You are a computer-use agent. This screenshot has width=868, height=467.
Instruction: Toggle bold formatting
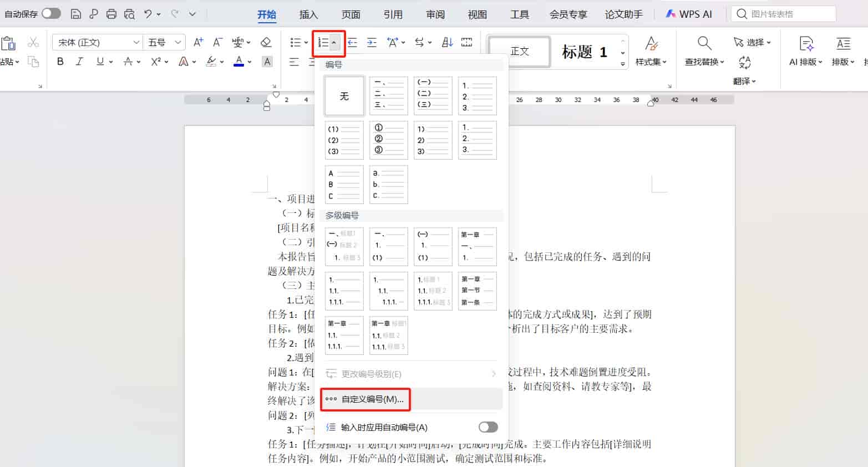pyautogui.click(x=60, y=62)
